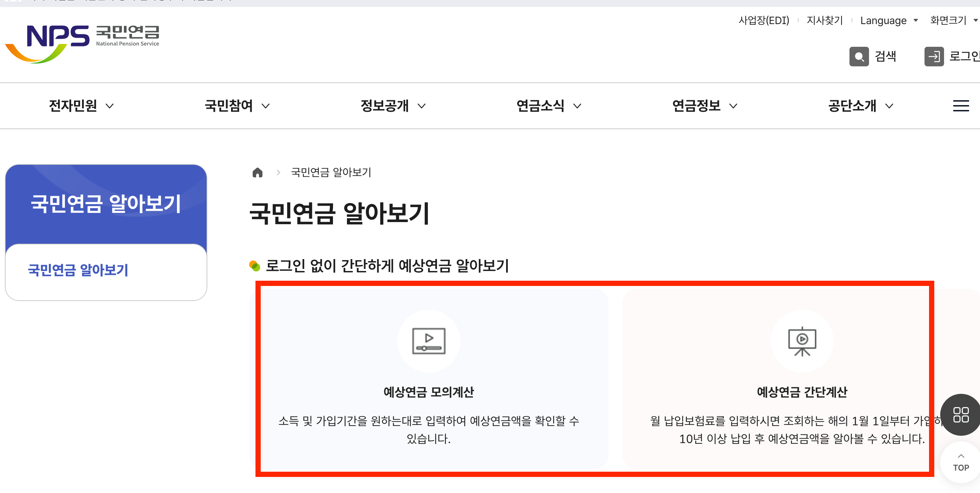Open the 국민참여 menu
980x493 pixels.
click(x=237, y=106)
